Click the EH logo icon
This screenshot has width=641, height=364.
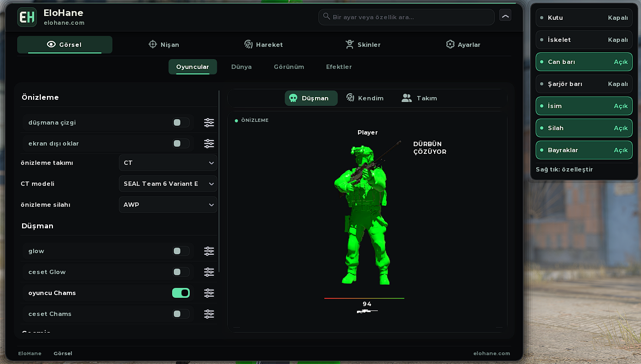pos(27,17)
